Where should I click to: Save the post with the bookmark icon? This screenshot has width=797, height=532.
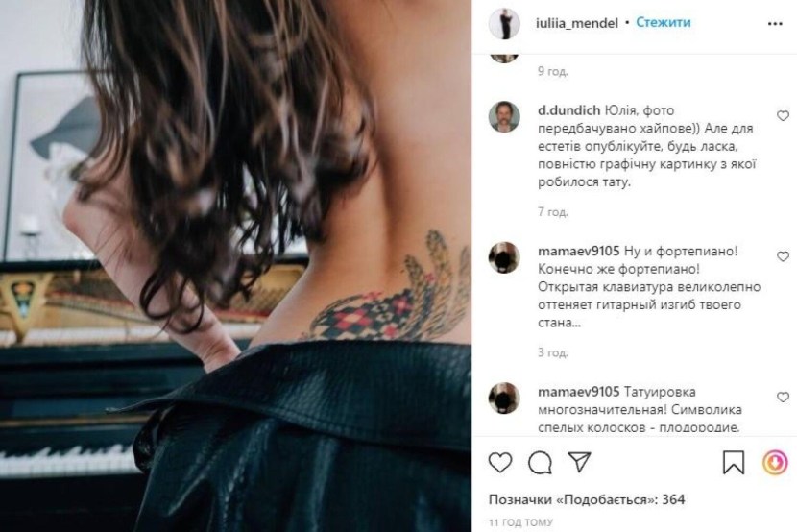tap(733, 463)
